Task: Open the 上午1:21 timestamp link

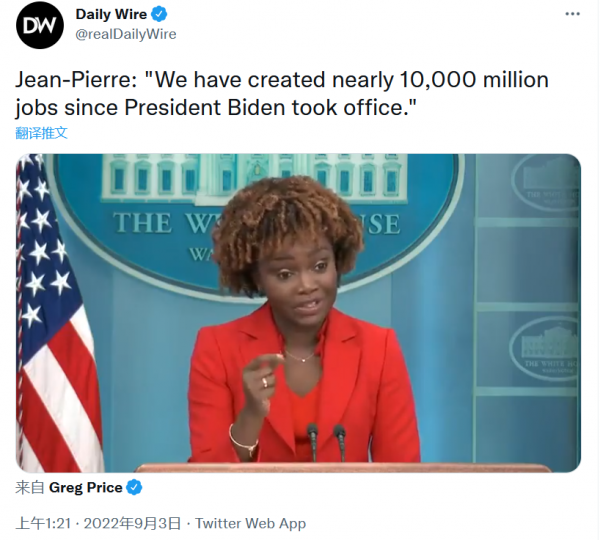Action: click(43, 523)
